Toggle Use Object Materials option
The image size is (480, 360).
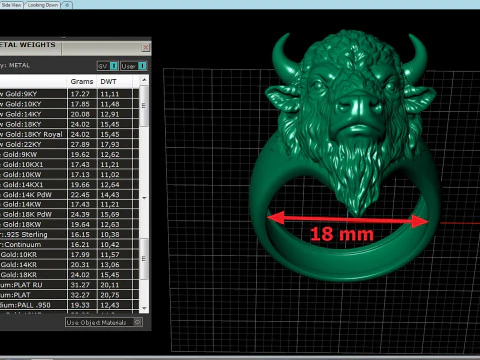pyautogui.click(x=104, y=322)
